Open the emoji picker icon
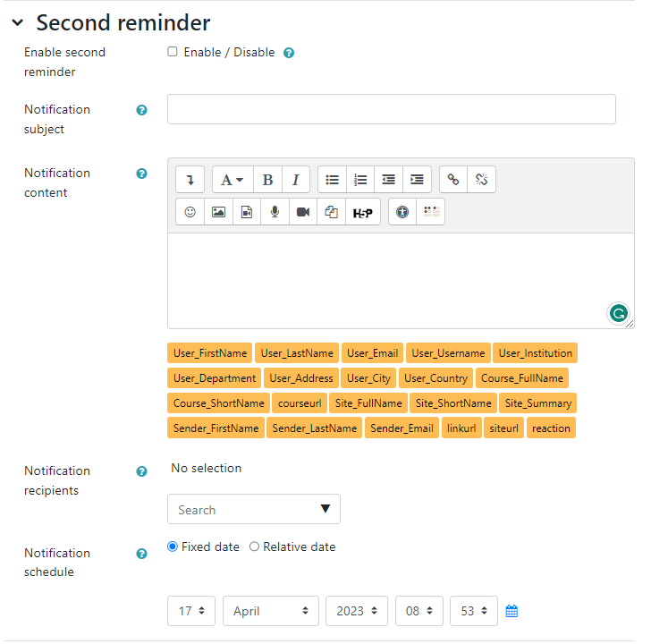This screenshot has height=644, width=651. point(190,212)
